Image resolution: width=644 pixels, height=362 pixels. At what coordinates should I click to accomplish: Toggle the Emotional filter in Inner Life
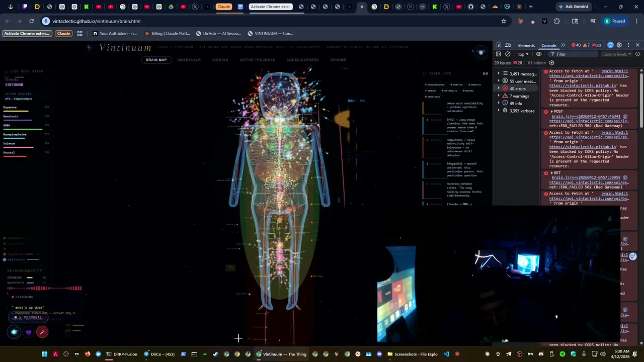(433, 97)
